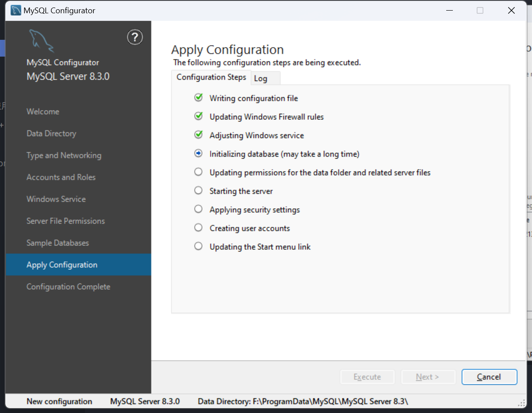Click 'Initializing database (may take a long time)' text
The image size is (532, 413).
(x=284, y=154)
